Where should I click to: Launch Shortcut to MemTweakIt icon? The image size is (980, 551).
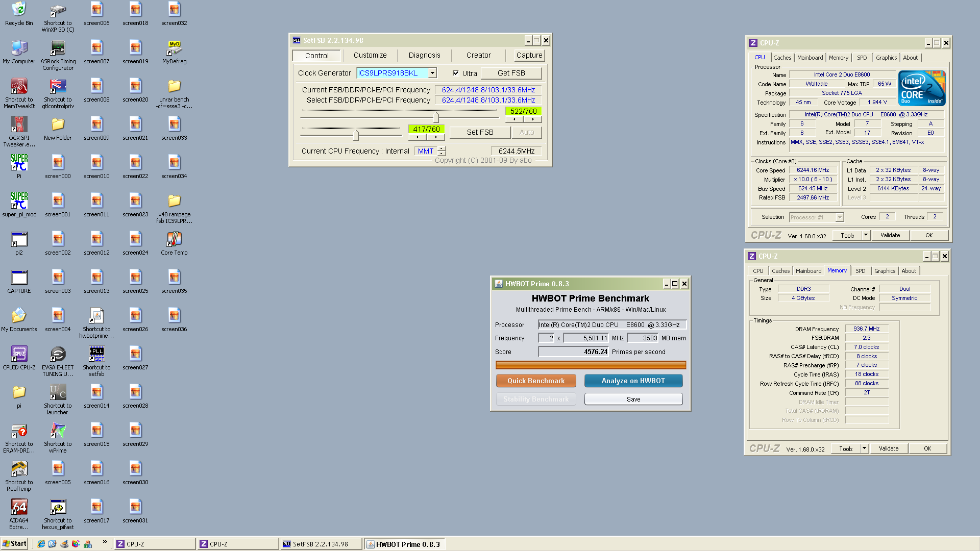19,93
